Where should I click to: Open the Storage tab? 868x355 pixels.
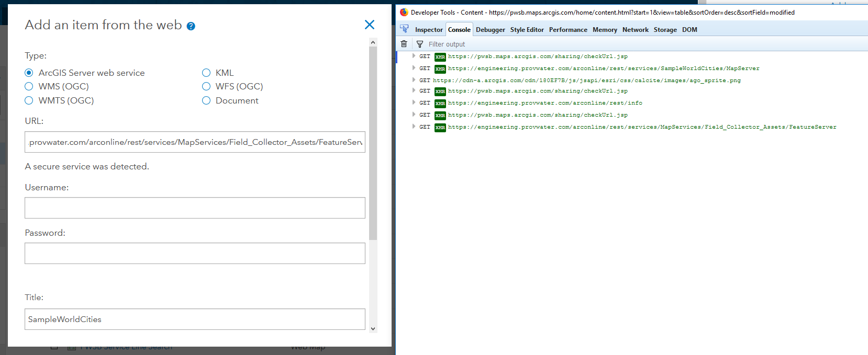pyautogui.click(x=665, y=30)
